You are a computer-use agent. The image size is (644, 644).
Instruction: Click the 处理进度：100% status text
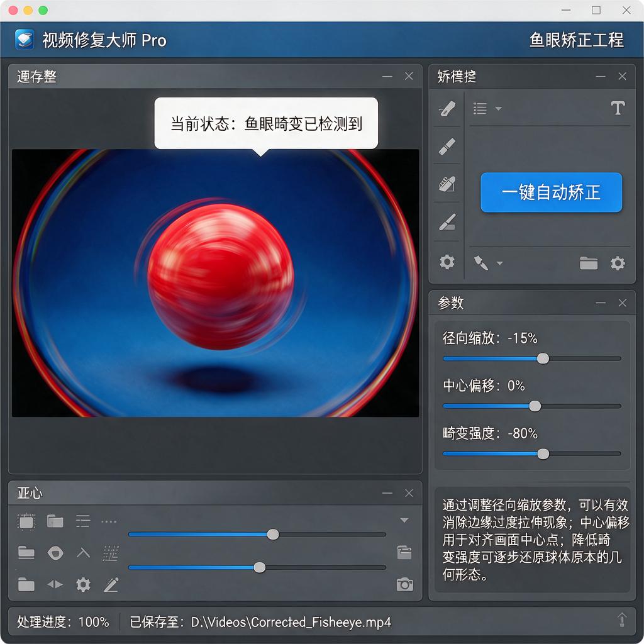coord(63,622)
